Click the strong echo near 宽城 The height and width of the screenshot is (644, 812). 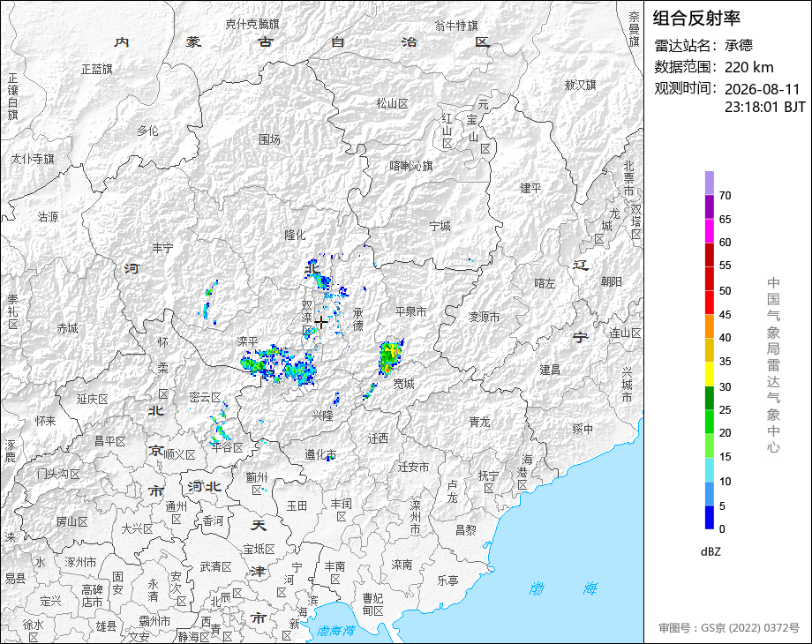point(390,356)
